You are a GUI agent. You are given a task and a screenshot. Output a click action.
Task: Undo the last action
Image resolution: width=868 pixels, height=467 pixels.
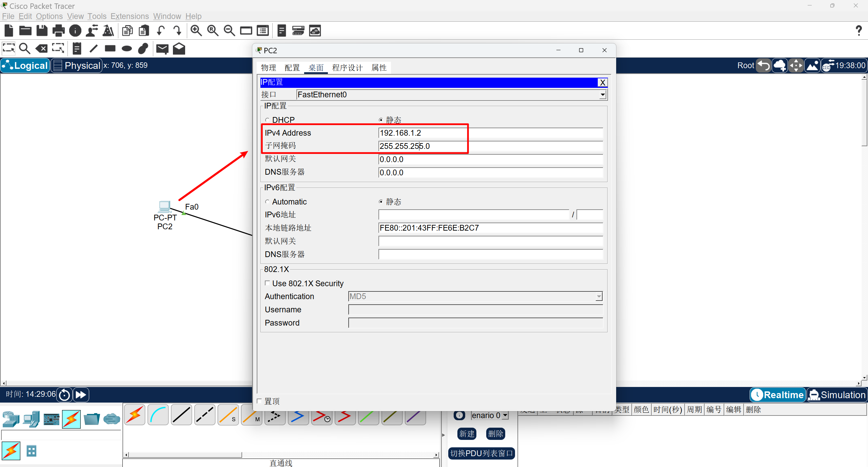(x=161, y=31)
